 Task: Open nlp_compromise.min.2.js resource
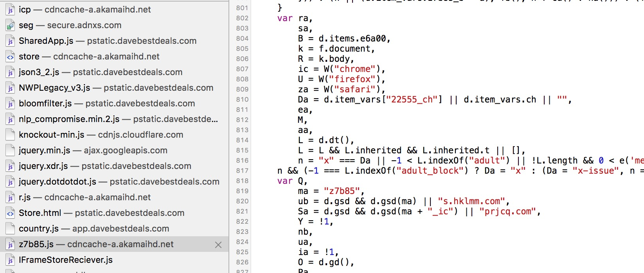point(118,119)
